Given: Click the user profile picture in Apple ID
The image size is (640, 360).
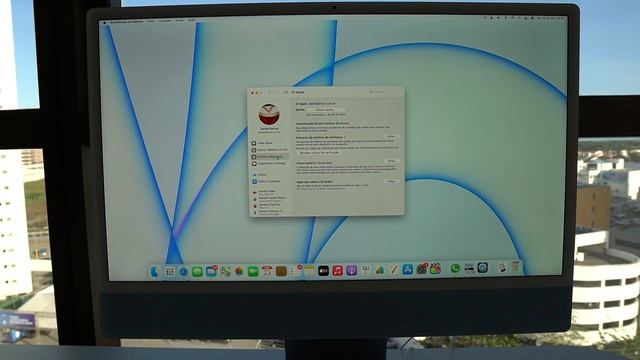Looking at the screenshot, I should [x=269, y=115].
